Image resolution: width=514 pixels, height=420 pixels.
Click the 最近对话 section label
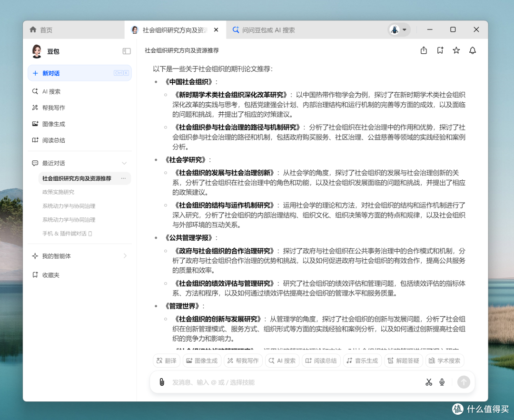tap(53, 163)
